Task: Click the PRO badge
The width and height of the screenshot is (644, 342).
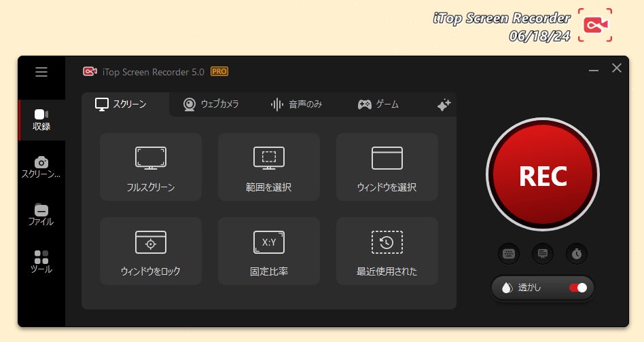Action: pos(219,71)
